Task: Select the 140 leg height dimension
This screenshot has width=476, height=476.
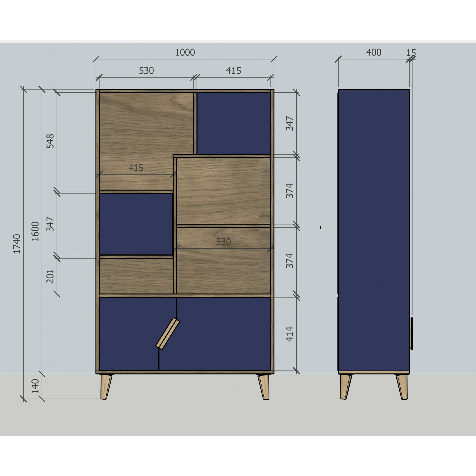Action: (x=35, y=386)
